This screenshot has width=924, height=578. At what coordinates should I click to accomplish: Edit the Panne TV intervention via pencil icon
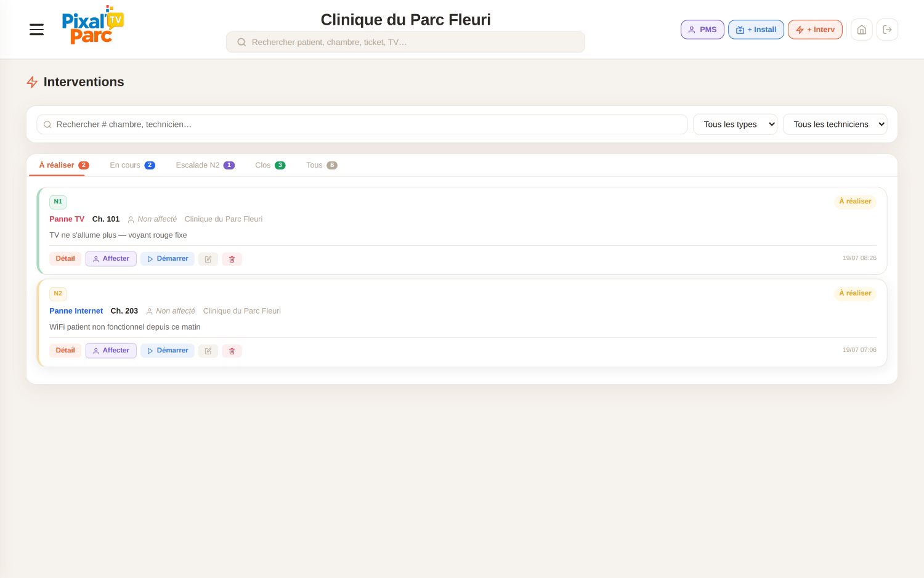[x=208, y=259]
